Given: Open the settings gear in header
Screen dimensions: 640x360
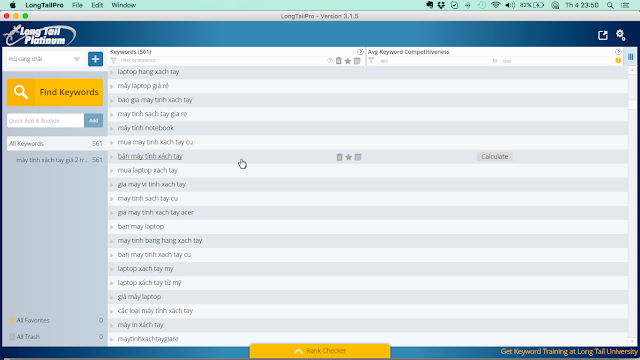Looking at the screenshot, I should click(x=621, y=35).
